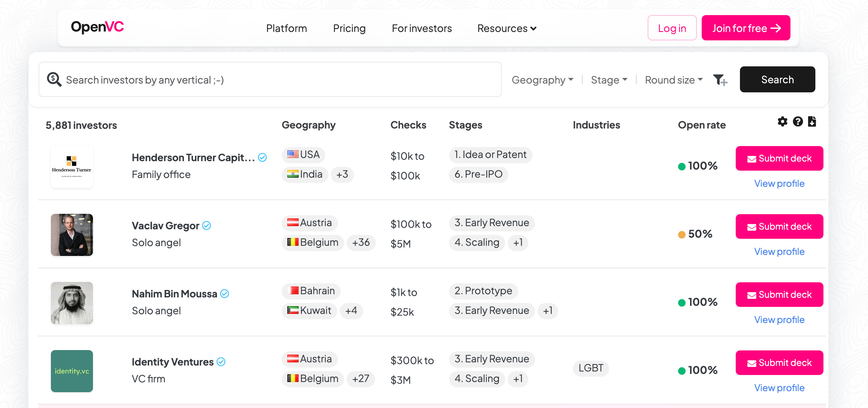Submit deck to Nahim Bin Moussa

(x=780, y=295)
